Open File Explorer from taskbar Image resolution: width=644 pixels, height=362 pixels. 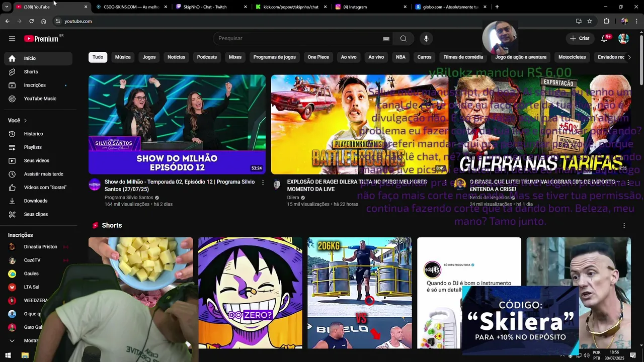pos(25,355)
